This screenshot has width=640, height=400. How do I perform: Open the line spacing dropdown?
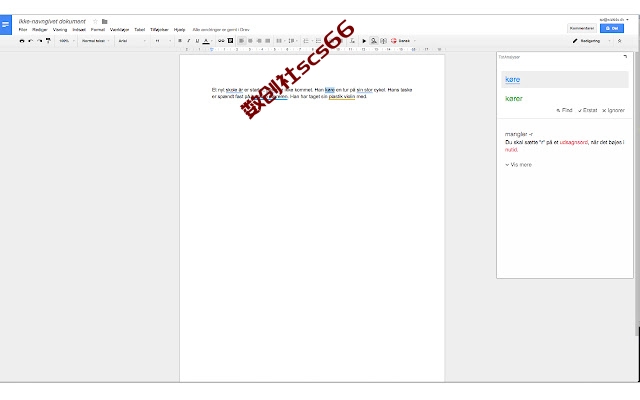click(293, 41)
